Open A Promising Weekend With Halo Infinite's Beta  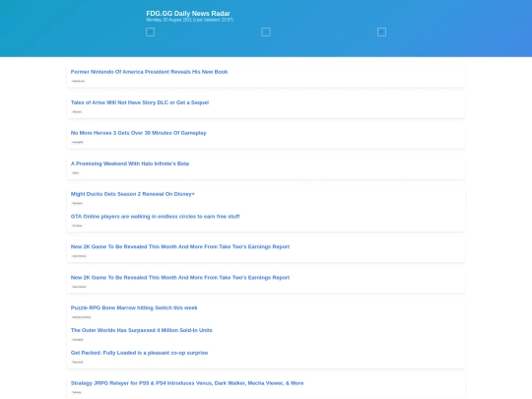(130, 164)
